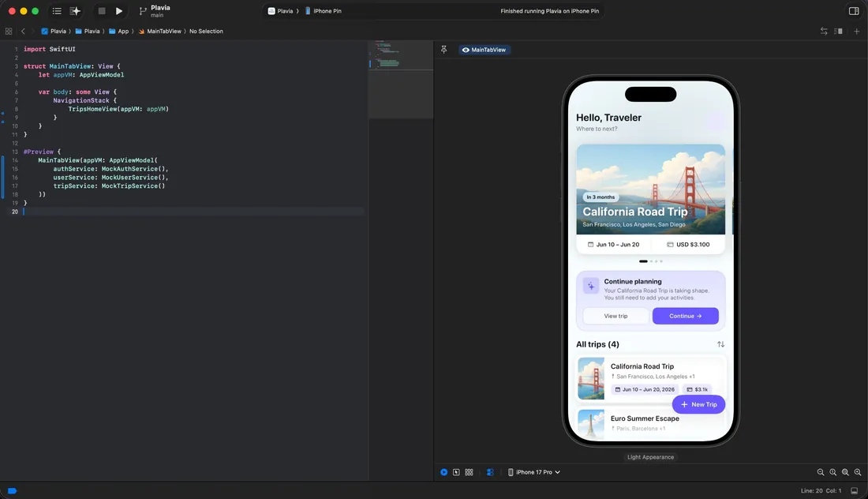
Task: Tap the New Trip floating button
Action: 698,404
